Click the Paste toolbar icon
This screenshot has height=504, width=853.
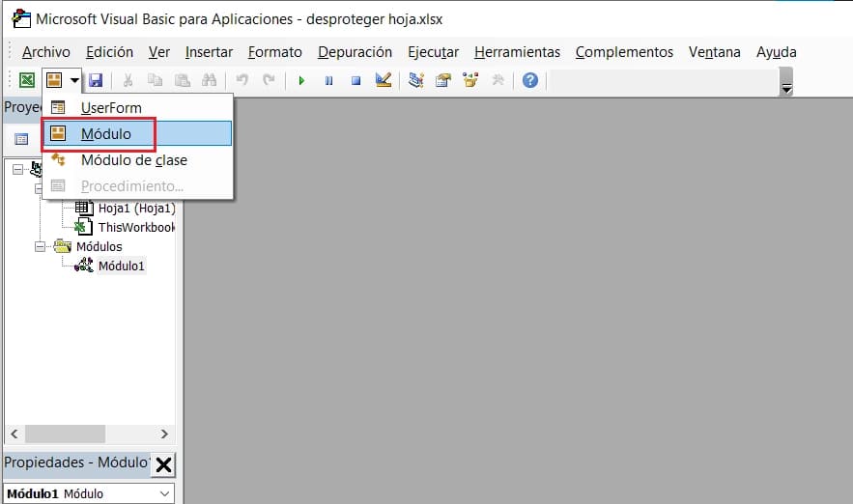tap(183, 80)
